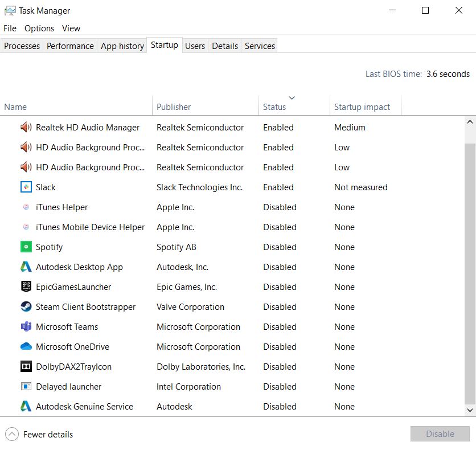The width and height of the screenshot is (476, 450).
Task: Click the "Valve Corporation" publisher cell
Action: [190, 307]
